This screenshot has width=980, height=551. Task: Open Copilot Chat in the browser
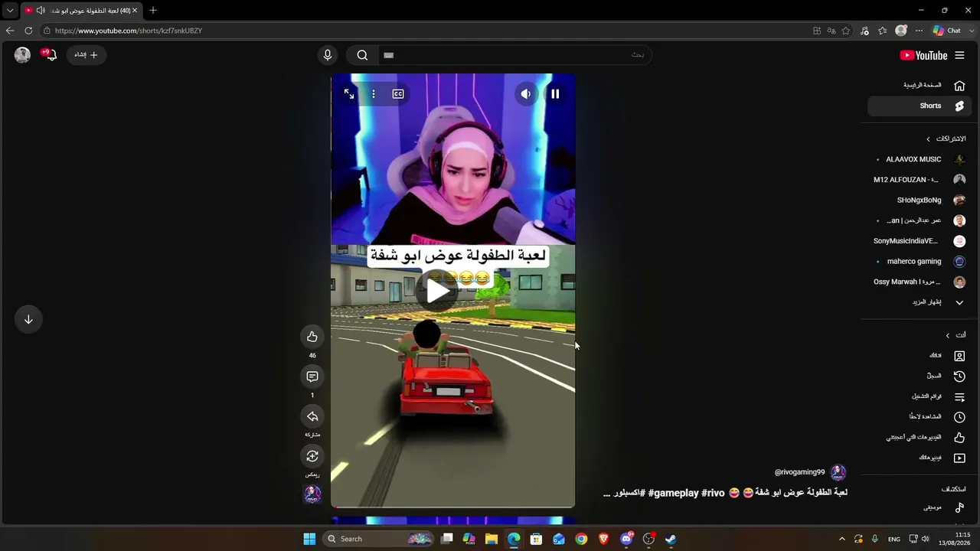pyautogui.click(x=946, y=31)
